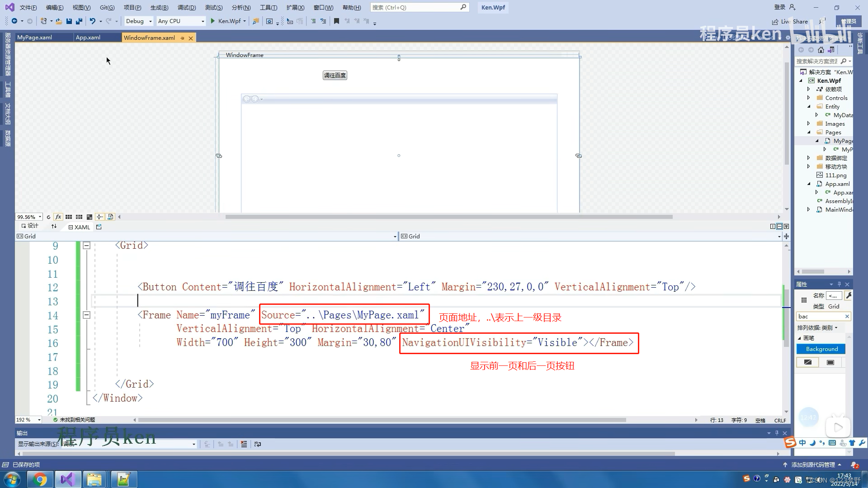Screen dimensions: 868x488
Task: Click the refresh designer icon
Action: 48,217
